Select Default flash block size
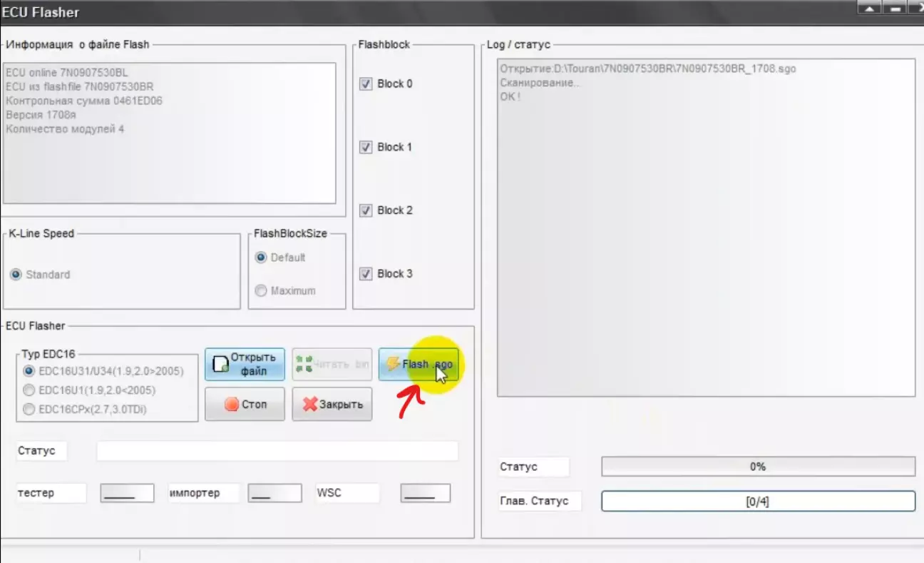Screen dimensions: 924x563 [x=261, y=258]
